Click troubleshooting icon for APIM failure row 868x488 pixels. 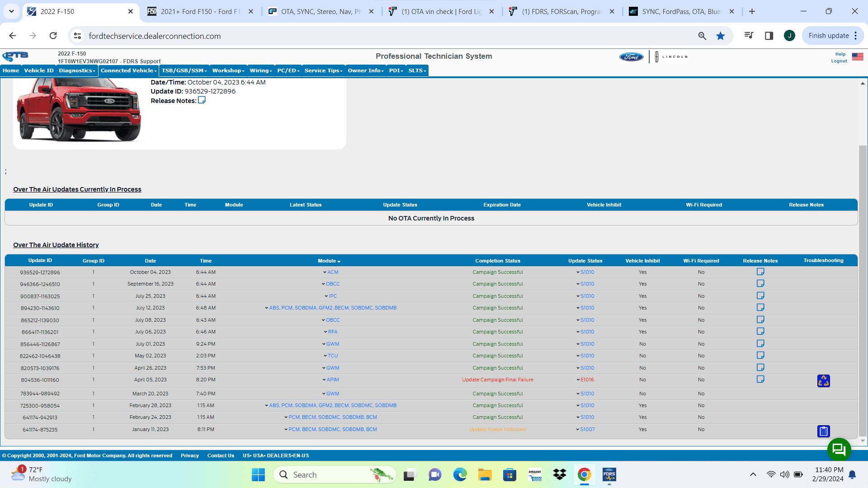(x=823, y=381)
